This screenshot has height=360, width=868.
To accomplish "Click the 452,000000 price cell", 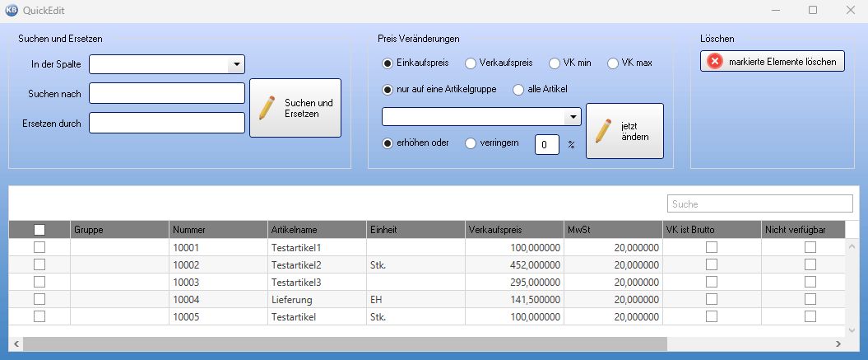I will 514,264.
